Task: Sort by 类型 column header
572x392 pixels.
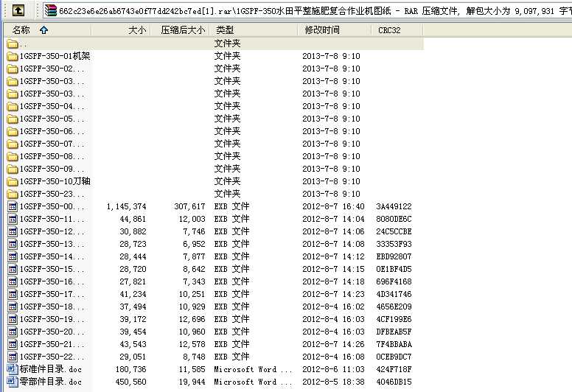Action: click(x=254, y=30)
